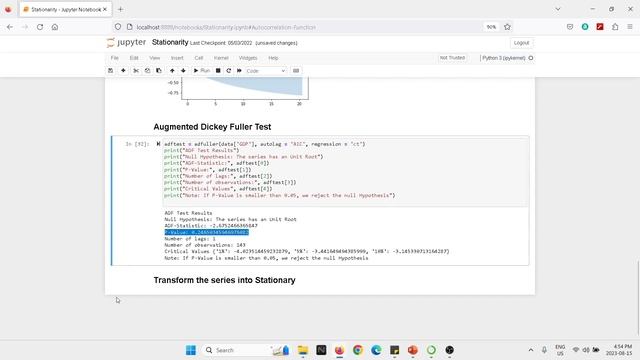Click the Not Trusted notebook button
This screenshot has width=640, height=360.
pos(452,58)
